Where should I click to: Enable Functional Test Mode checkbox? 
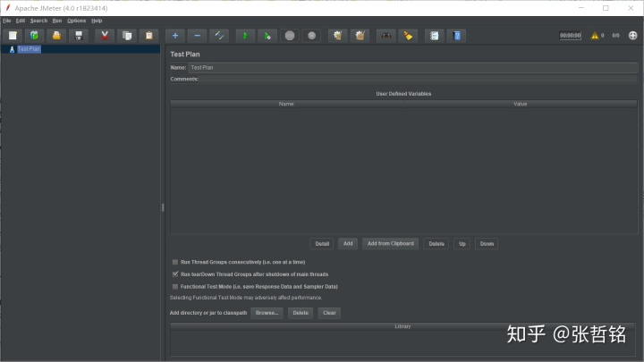tap(175, 287)
